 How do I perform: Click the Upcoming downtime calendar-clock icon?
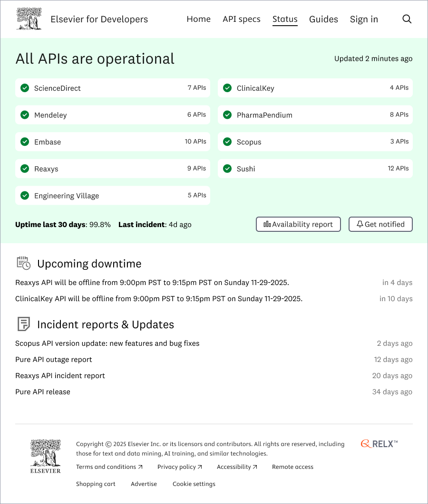point(23,263)
